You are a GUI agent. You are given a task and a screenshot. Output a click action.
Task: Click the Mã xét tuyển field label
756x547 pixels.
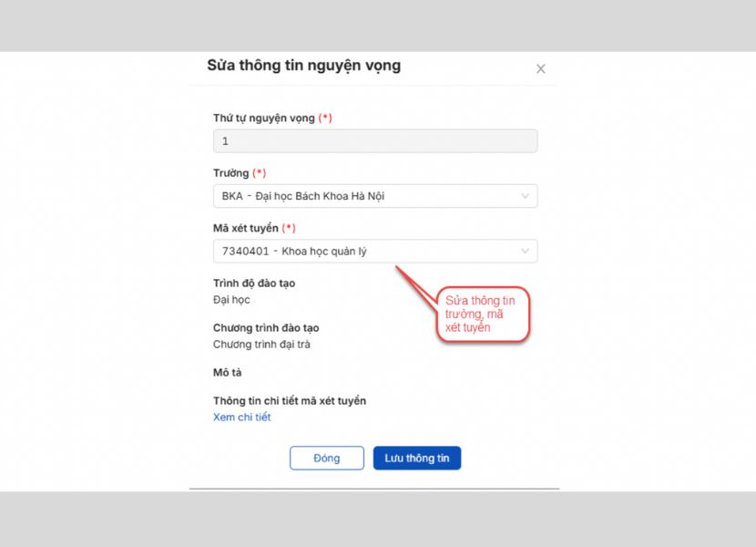[246, 228]
